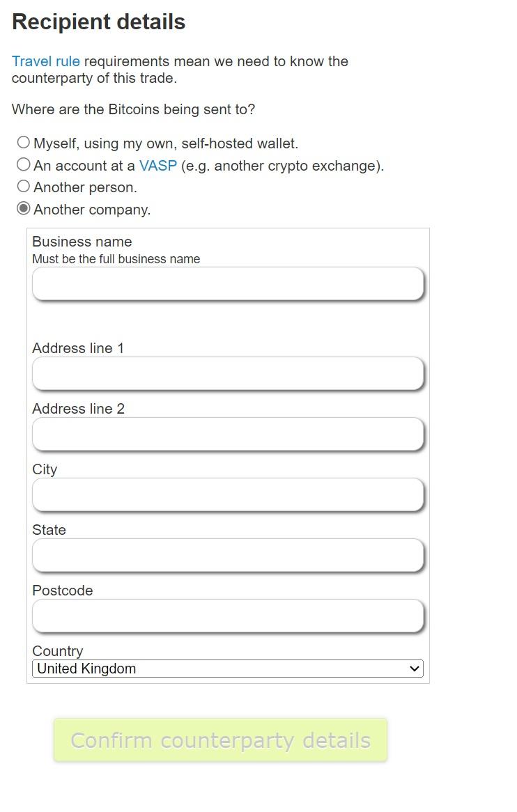Click the 'Country' label text

point(58,651)
